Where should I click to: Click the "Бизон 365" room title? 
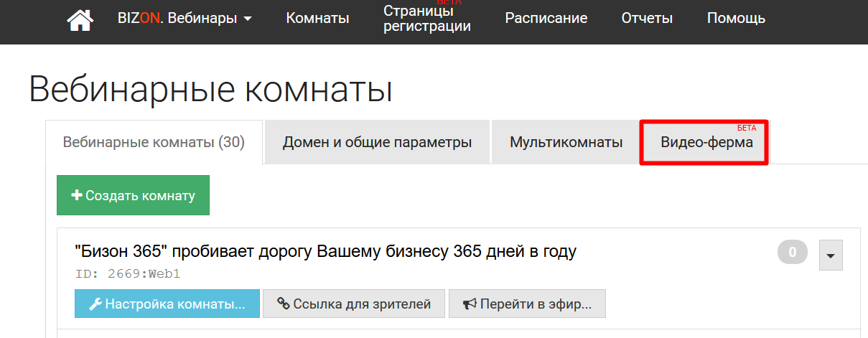325,251
